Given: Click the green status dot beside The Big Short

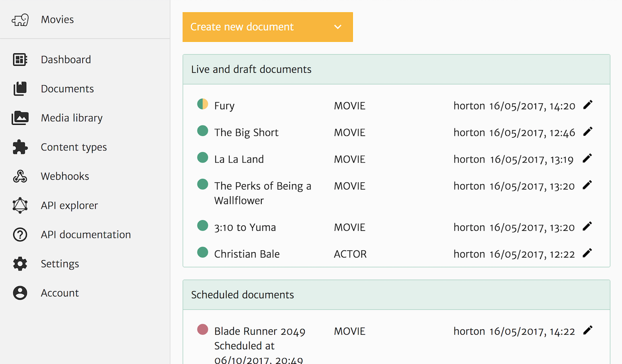Looking at the screenshot, I should (203, 131).
